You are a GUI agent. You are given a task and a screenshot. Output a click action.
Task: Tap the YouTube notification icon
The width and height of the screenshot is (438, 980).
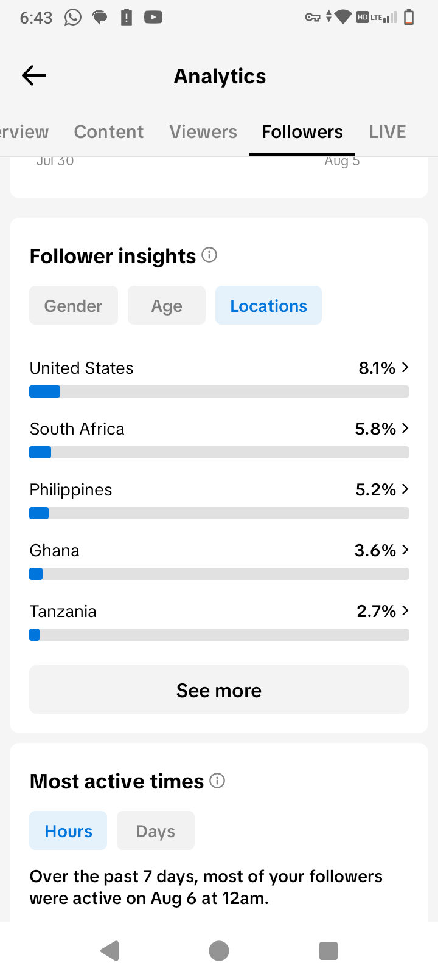[x=153, y=17]
